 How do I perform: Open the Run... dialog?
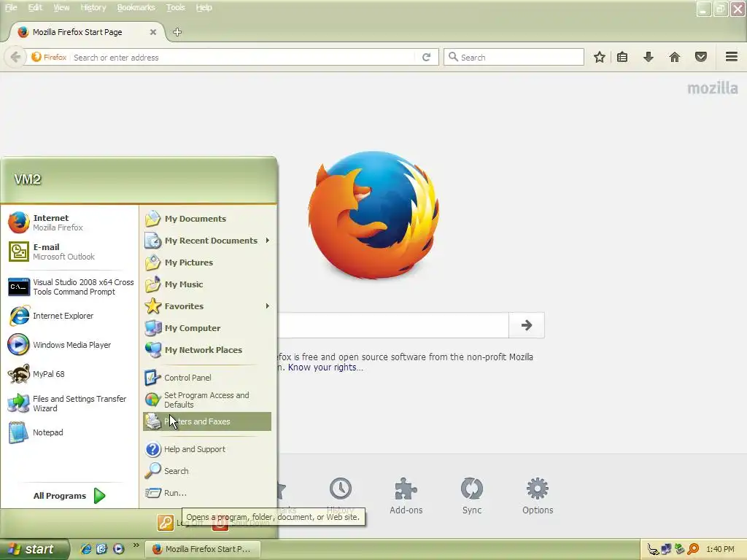(207, 493)
